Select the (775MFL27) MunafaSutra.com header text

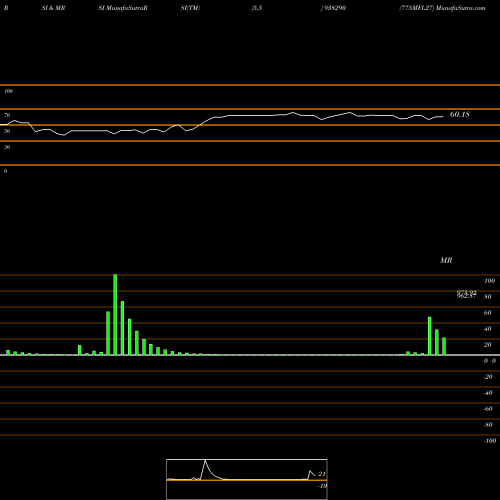pyautogui.click(x=442, y=8)
